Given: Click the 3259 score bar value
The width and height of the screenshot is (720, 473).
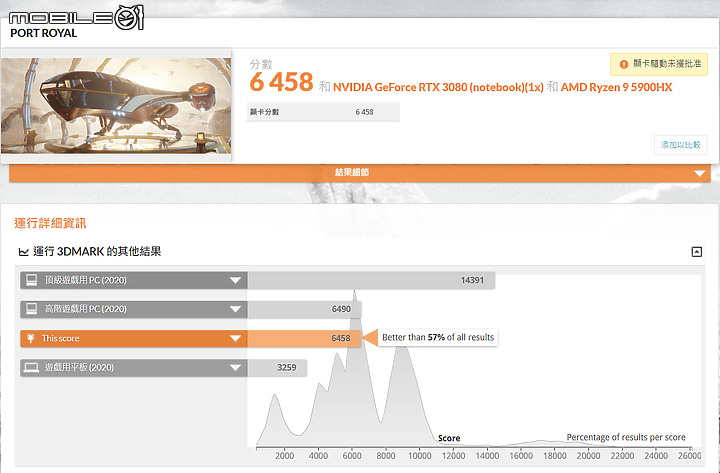Looking at the screenshot, I should (287, 367).
